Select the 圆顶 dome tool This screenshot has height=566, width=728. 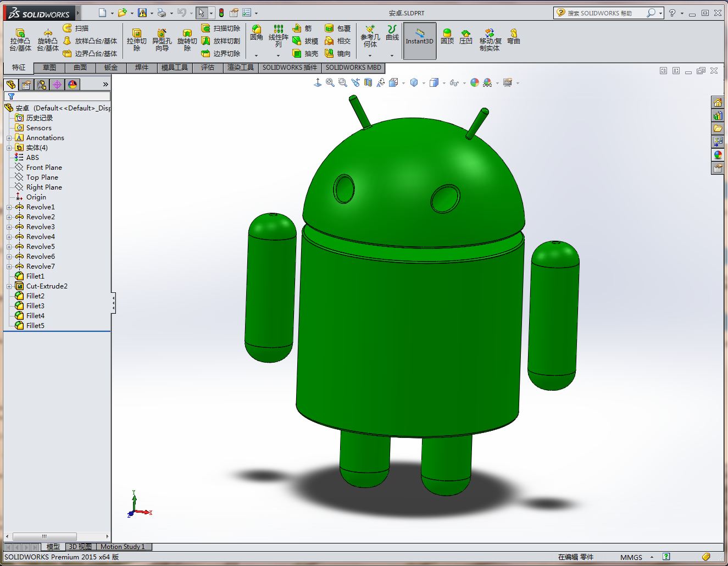[447, 36]
